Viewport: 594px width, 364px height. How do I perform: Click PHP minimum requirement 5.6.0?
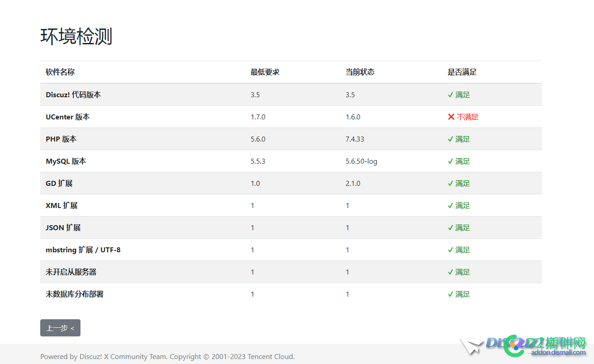pyautogui.click(x=258, y=139)
